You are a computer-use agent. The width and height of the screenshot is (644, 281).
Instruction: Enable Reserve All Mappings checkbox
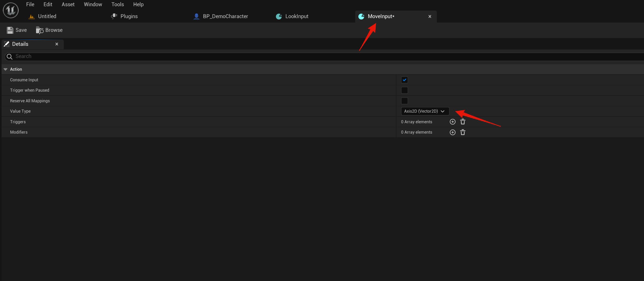click(404, 101)
